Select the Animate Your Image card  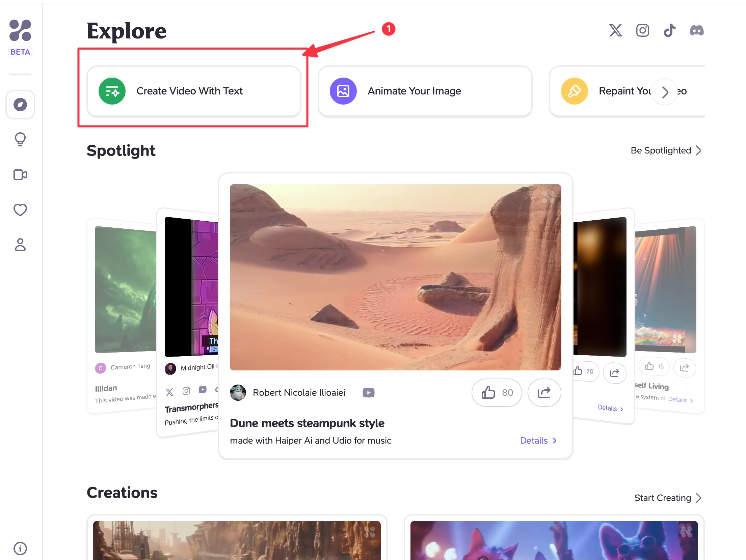click(x=425, y=91)
